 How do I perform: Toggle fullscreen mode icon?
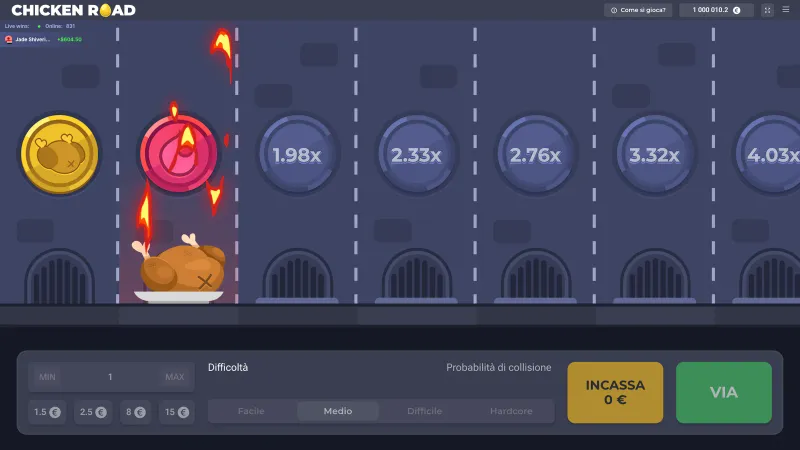pyautogui.click(x=767, y=10)
